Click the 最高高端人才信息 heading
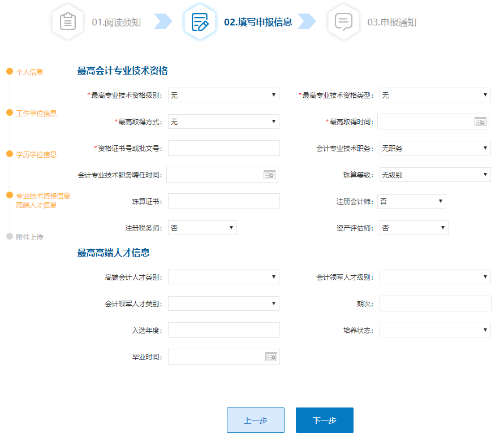The width and height of the screenshot is (504, 438). tap(114, 253)
